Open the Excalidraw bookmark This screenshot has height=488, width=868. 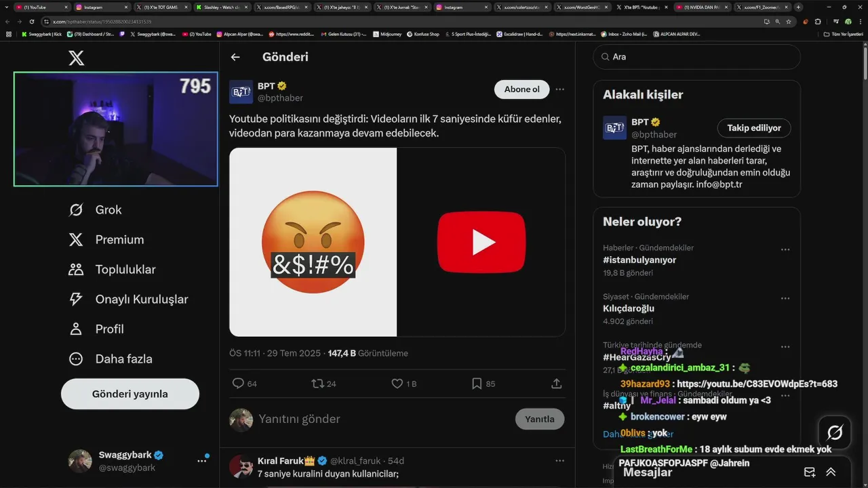[x=519, y=34]
